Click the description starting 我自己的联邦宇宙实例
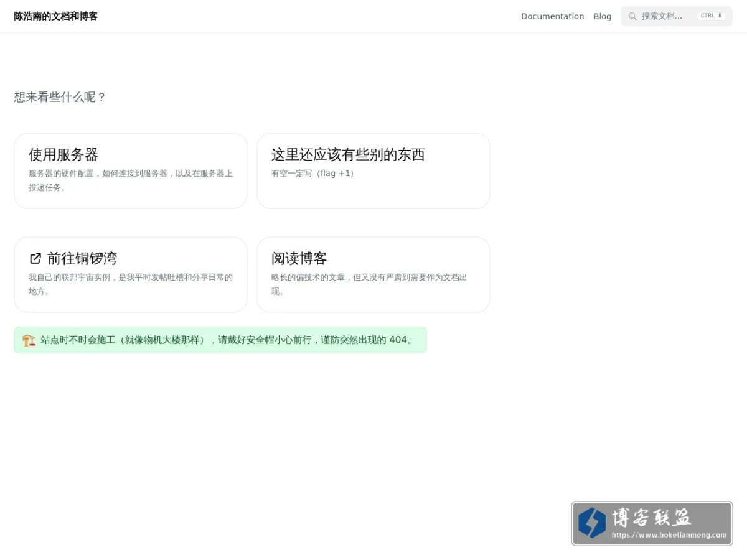The width and height of the screenshot is (747, 560). coord(131,284)
